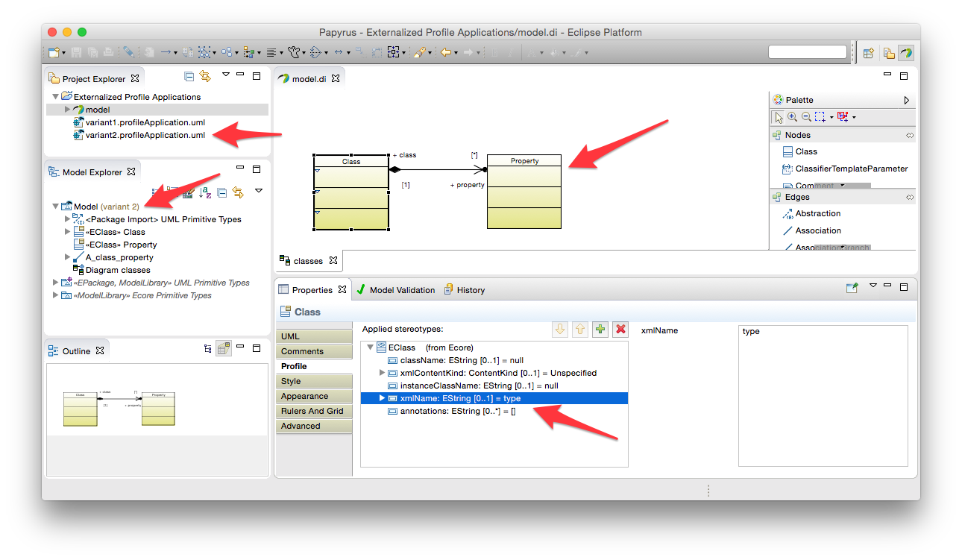Select the classes diagram tab

coord(309,261)
